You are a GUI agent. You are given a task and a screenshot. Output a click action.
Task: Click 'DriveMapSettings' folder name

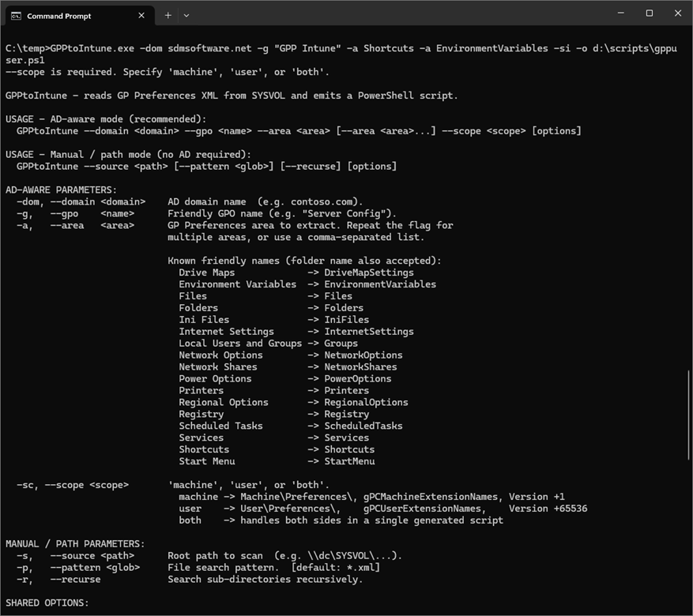pyautogui.click(x=369, y=272)
